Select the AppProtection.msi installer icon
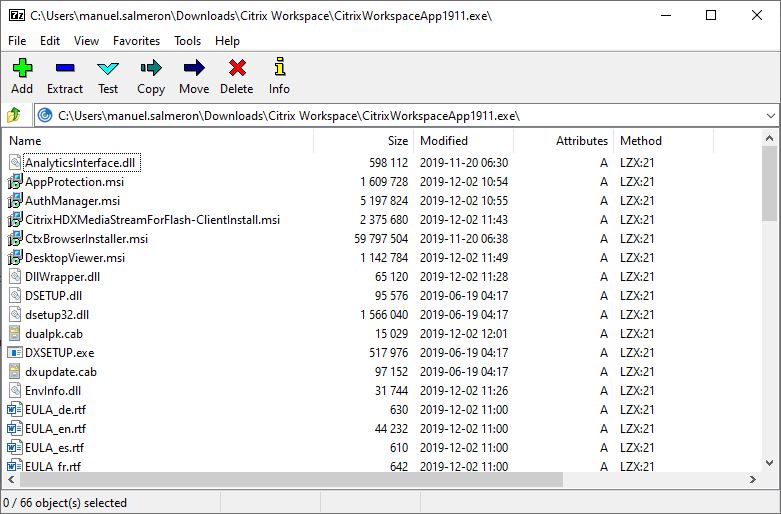This screenshot has height=514, width=781. click(15, 181)
